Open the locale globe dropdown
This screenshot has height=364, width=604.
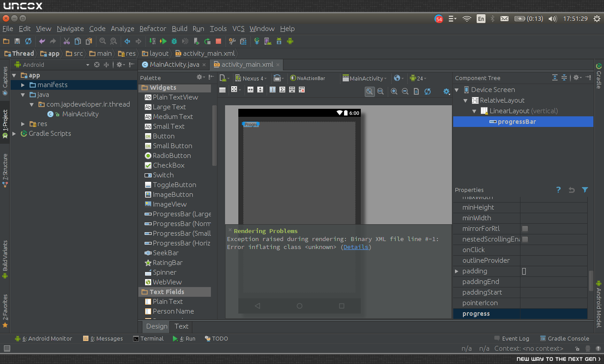[x=399, y=78]
